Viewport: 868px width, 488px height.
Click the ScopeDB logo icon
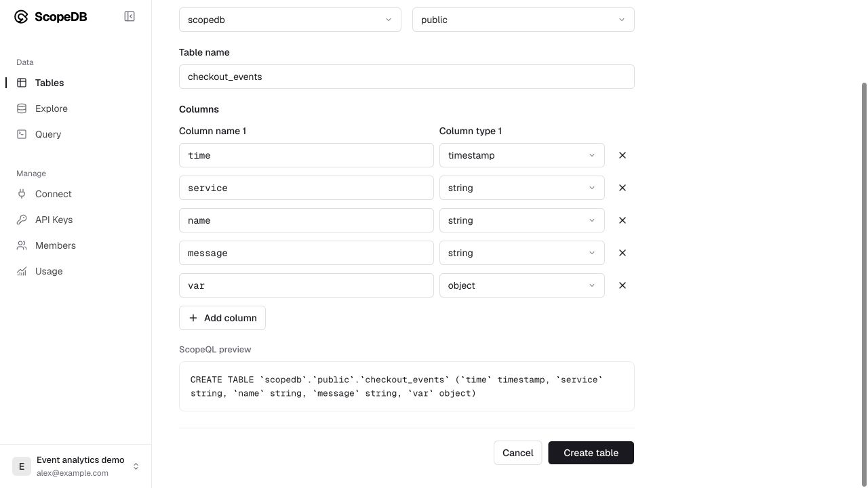pos(21,17)
